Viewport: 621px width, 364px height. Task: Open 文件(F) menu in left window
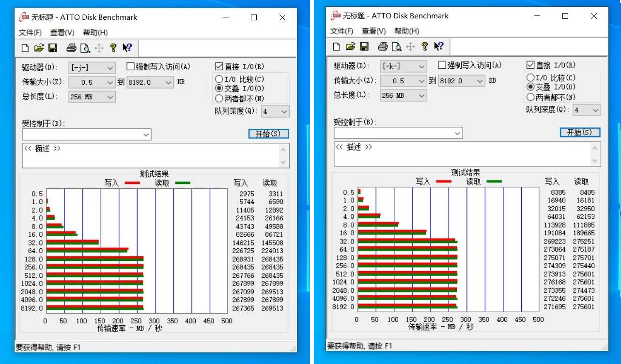30,32
